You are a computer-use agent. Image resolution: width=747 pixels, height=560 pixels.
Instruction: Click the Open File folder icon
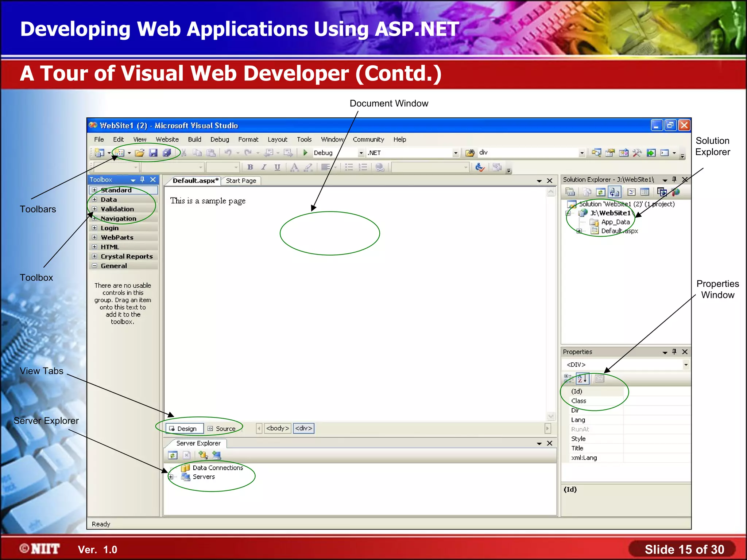click(x=140, y=153)
